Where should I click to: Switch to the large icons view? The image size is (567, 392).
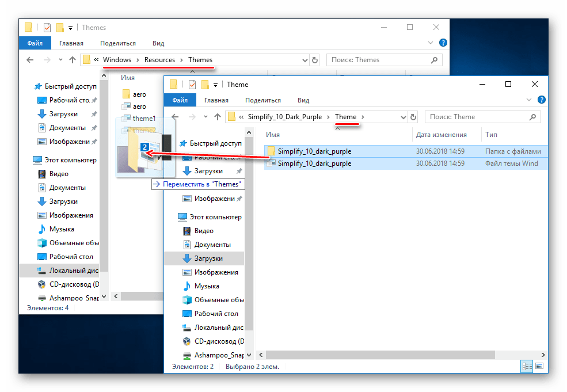pyautogui.click(x=540, y=366)
